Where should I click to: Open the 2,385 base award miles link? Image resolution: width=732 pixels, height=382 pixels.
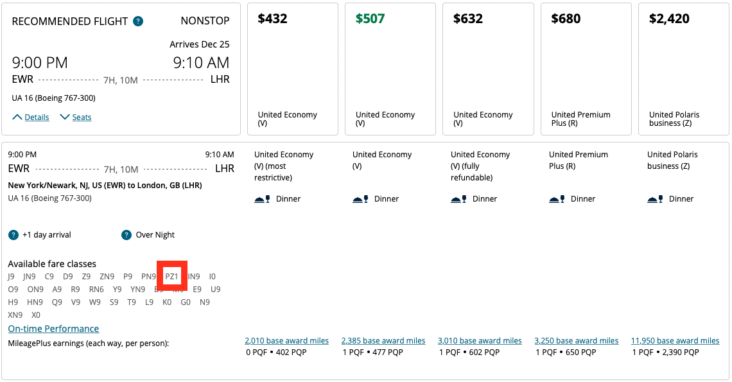(383, 341)
